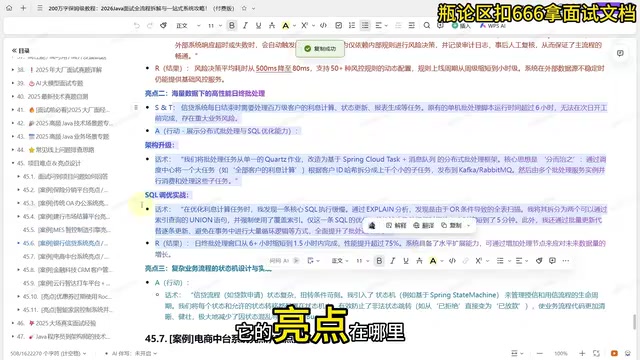Open font size dropdown in floating toolbar

(x=363, y=260)
